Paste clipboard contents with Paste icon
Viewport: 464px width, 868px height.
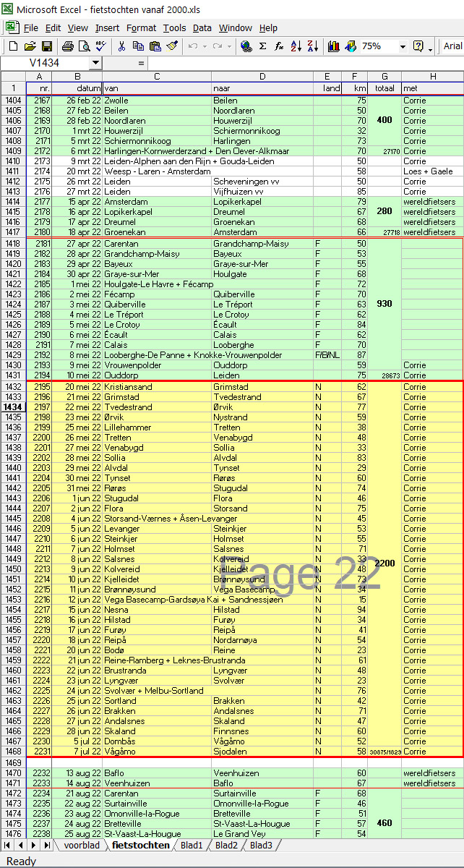coord(155,46)
